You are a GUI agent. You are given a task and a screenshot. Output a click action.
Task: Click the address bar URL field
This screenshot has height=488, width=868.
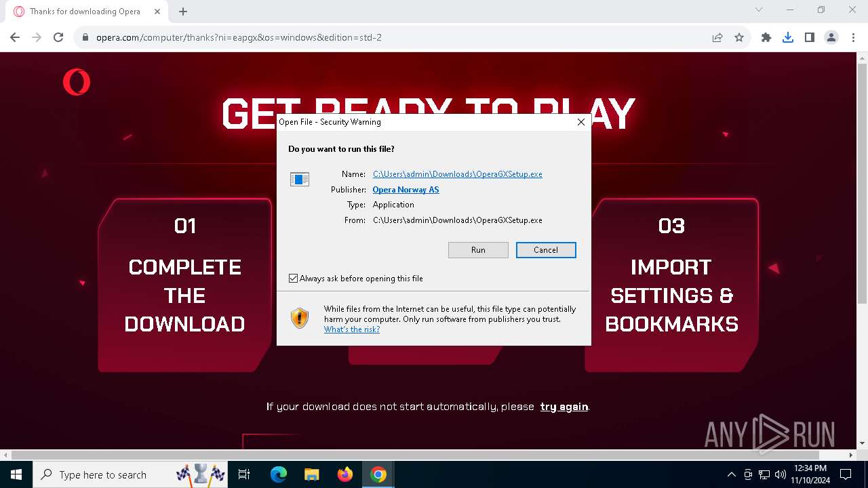tap(400, 37)
